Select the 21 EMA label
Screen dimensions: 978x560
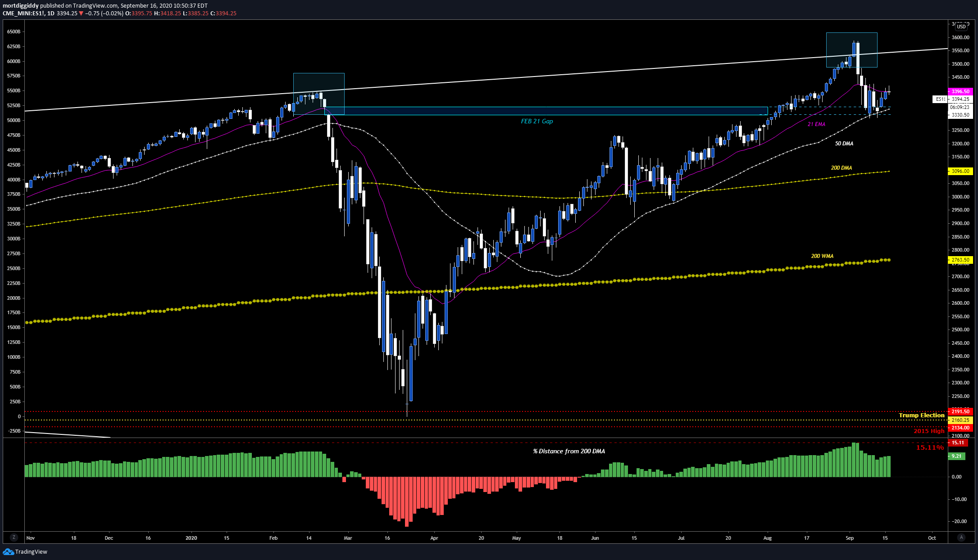(816, 124)
